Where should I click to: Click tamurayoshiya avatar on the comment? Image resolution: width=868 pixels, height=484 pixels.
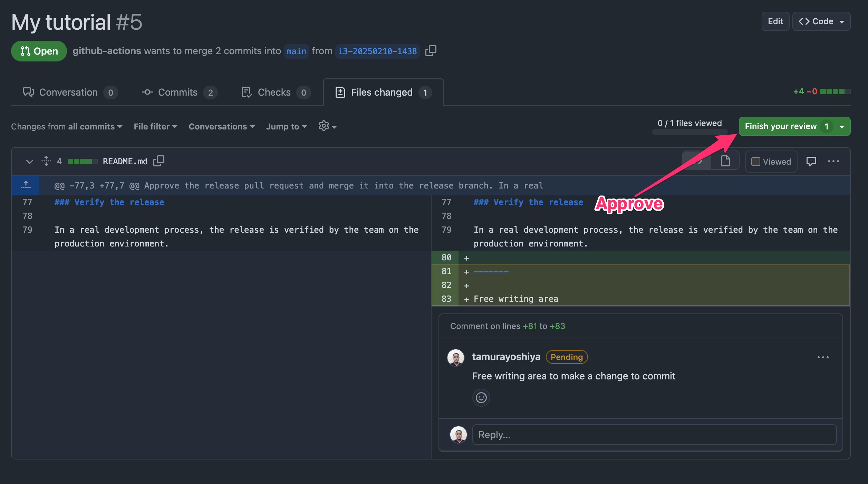(x=456, y=357)
